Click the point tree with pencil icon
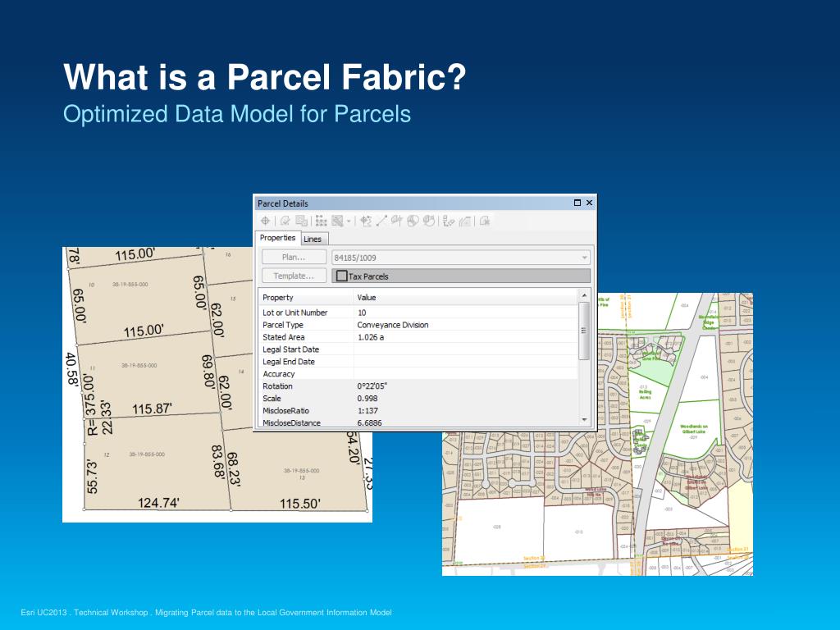The image size is (840, 630). tap(449, 221)
